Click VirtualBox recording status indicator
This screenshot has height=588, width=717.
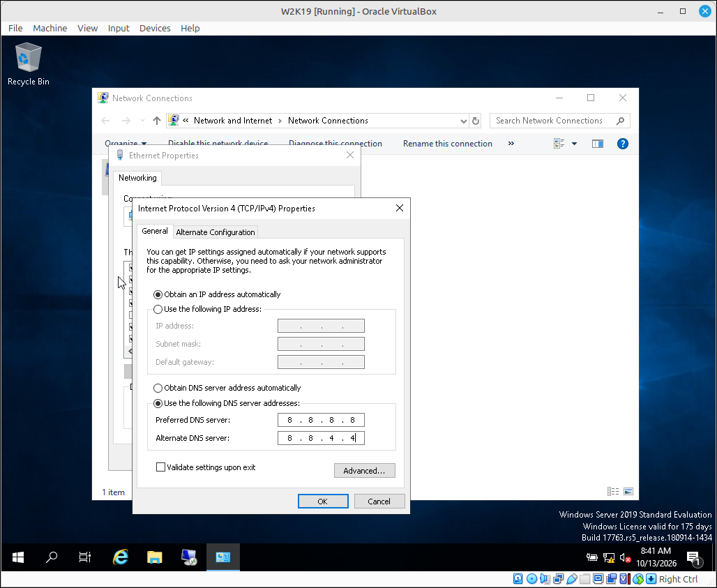(x=612, y=579)
